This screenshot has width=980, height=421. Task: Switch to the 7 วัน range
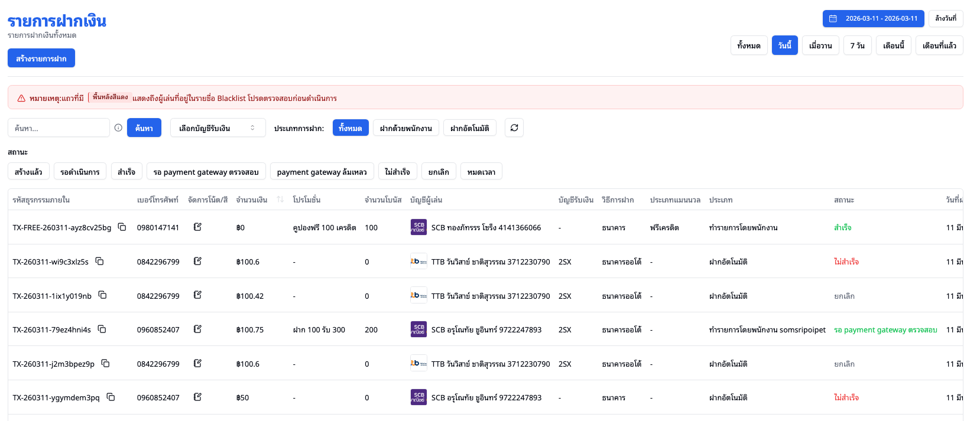pyautogui.click(x=857, y=45)
